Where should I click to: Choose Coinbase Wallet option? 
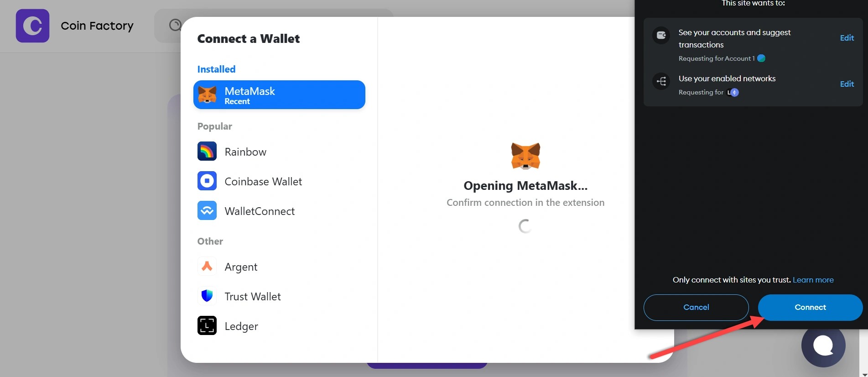[279, 181]
